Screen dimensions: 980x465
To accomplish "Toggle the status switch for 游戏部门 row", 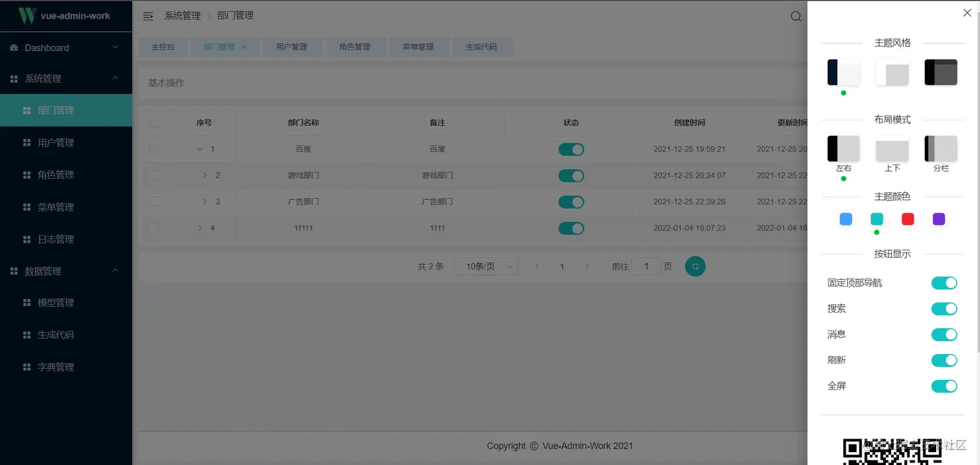I will coord(571,176).
